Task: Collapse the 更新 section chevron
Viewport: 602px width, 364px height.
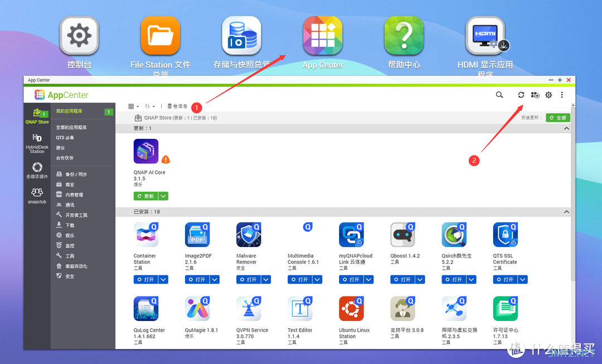Action: pos(566,128)
